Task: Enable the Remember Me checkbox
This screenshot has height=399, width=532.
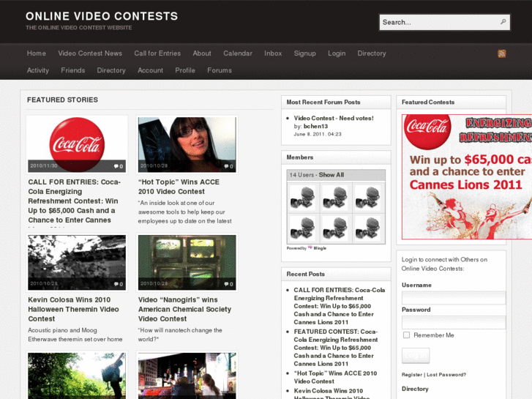Action: click(406, 335)
